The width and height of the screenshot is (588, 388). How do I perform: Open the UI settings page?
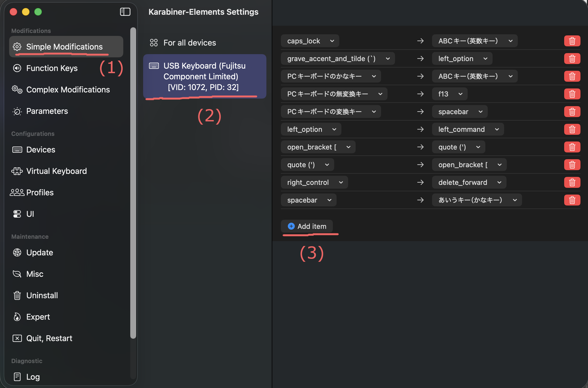point(66,214)
